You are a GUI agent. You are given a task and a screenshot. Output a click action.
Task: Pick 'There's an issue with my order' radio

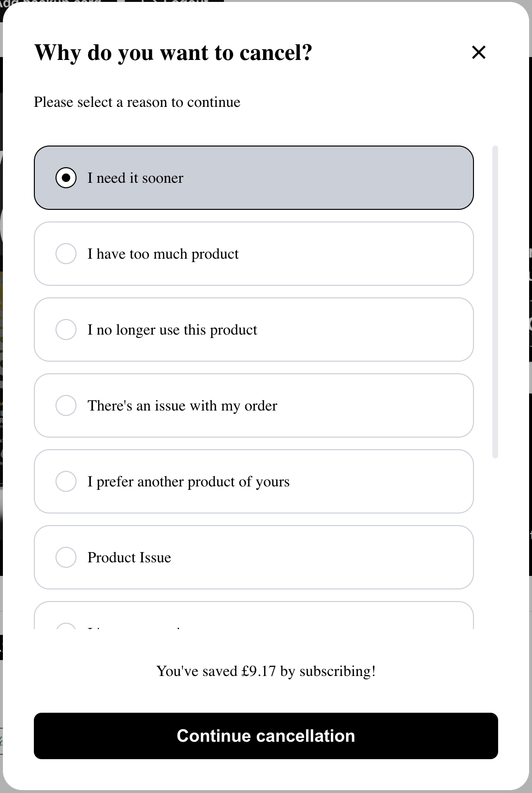(x=66, y=406)
